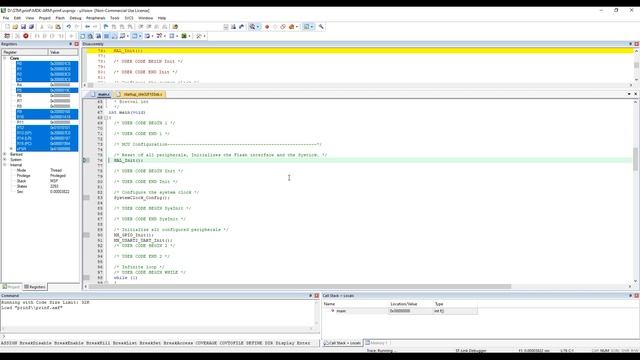Collapse the Core register group
Image resolution: width=640 pixels, height=360 pixels.
(5, 58)
